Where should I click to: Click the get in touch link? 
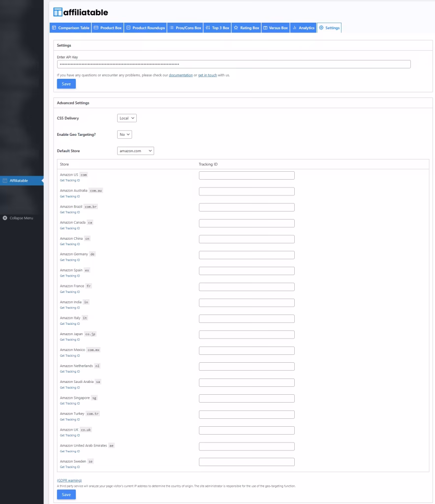pos(207,75)
